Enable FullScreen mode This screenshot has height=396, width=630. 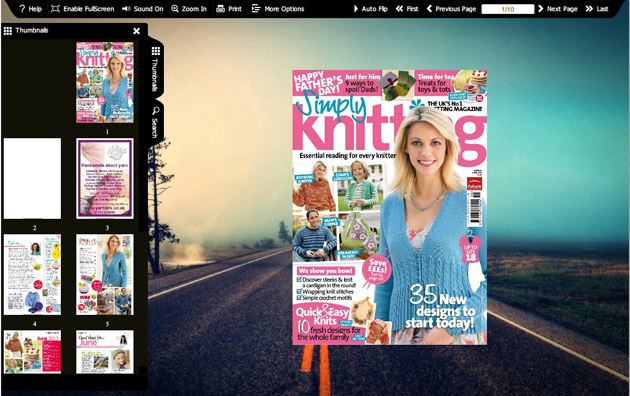pos(82,8)
